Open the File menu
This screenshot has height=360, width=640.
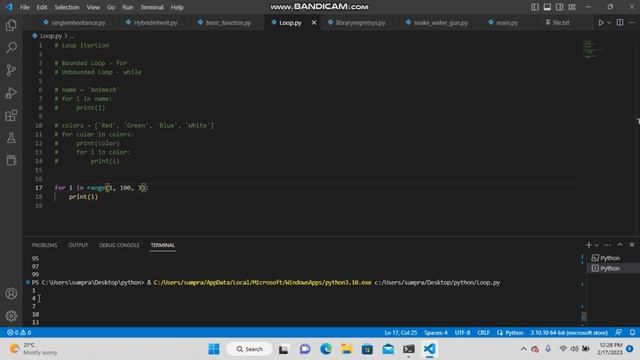pos(24,7)
